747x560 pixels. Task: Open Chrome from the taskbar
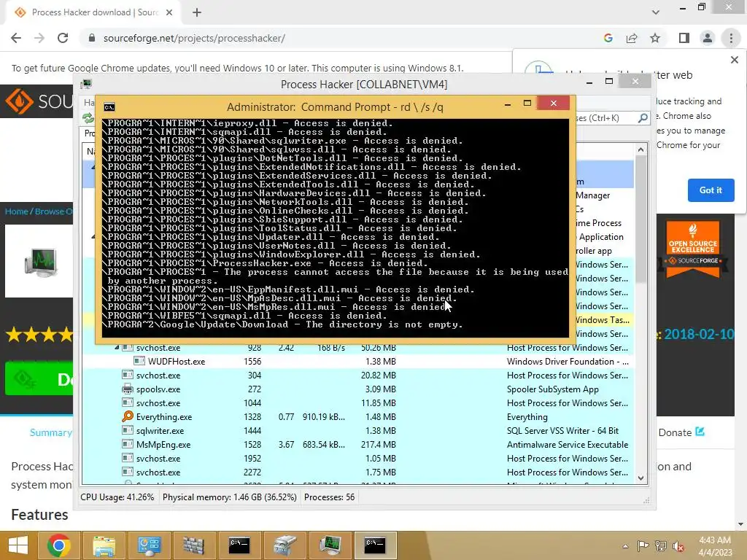click(x=58, y=545)
